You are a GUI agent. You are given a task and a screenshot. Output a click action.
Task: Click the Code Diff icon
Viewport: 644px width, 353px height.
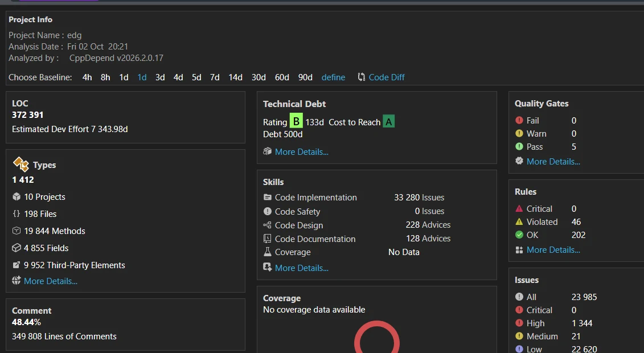pos(362,77)
